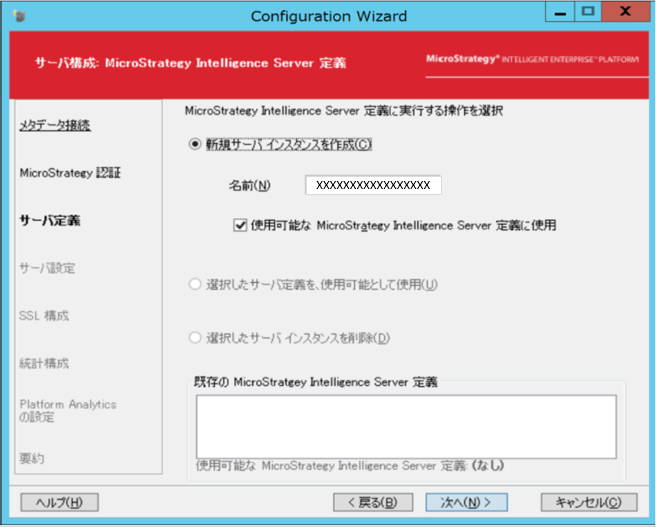Click the existing Intelligence Server definitions list box

406,427
